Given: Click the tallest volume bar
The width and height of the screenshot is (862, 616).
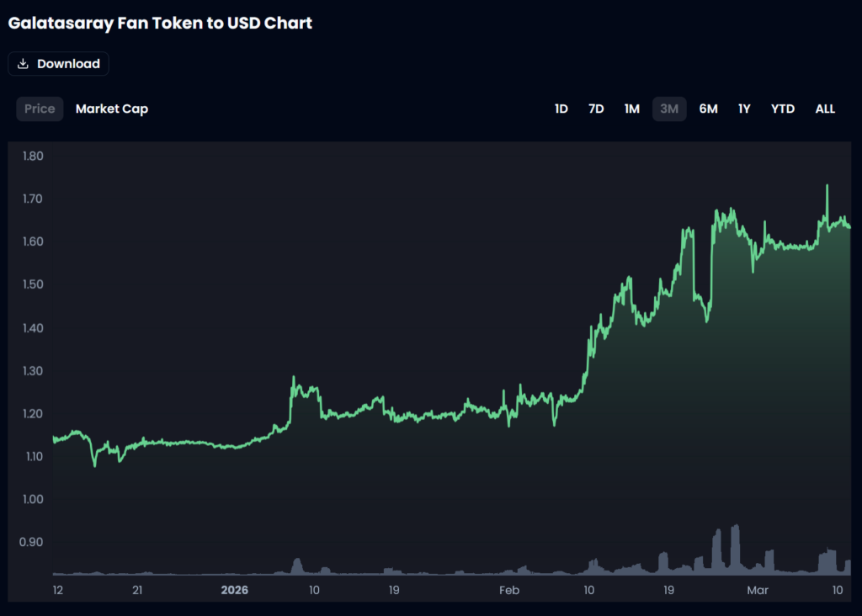Looking at the screenshot, I should coord(736,547).
